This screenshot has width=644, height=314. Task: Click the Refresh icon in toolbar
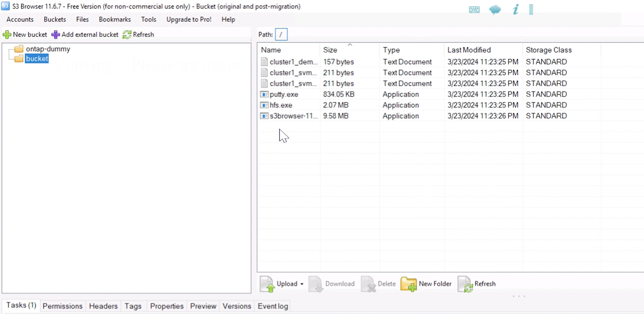click(x=127, y=34)
